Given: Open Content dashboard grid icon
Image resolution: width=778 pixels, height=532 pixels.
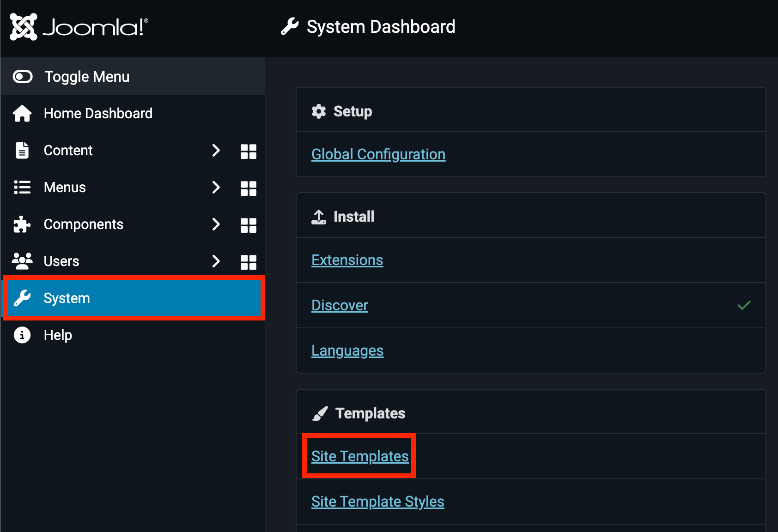Looking at the screenshot, I should 249,151.
